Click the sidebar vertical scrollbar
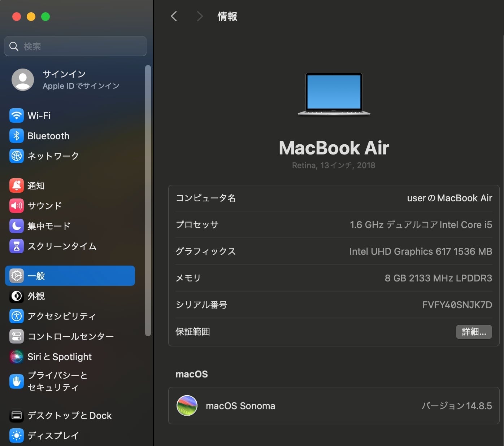 point(148,201)
